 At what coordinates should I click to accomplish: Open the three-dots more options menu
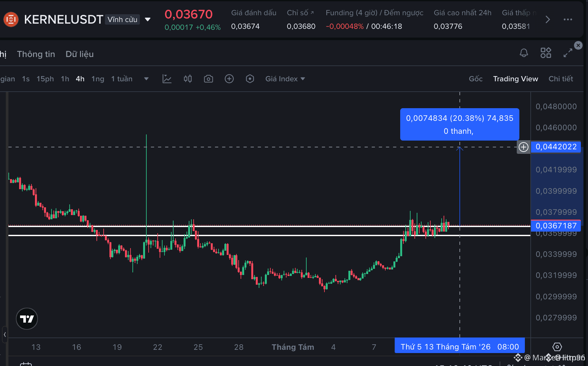568,19
